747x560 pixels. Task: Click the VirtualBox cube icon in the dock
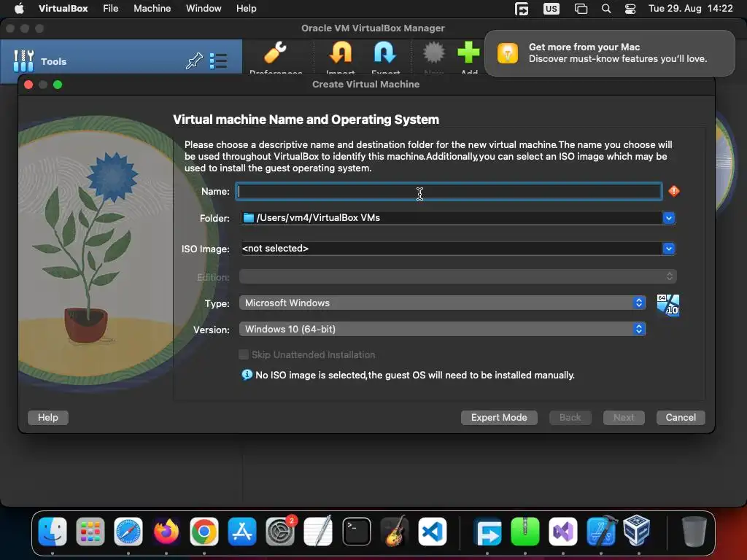click(637, 531)
